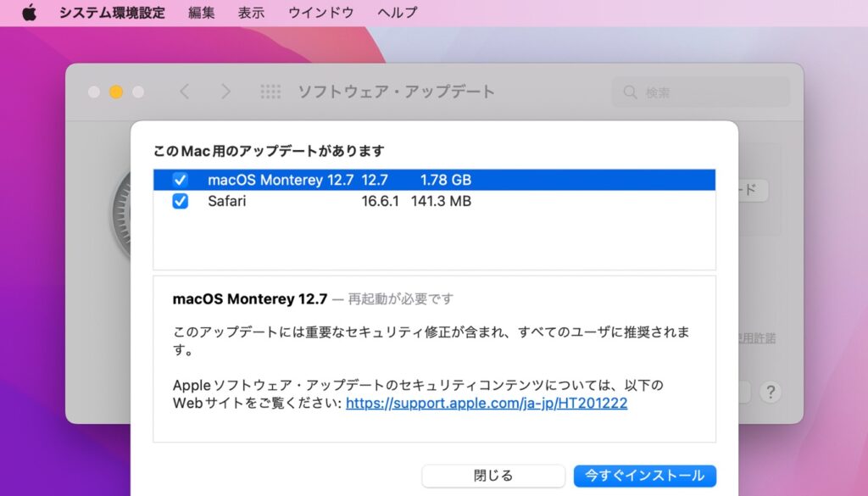
Task: Uncheck the Safari 16.6.1 update
Action: (x=180, y=202)
